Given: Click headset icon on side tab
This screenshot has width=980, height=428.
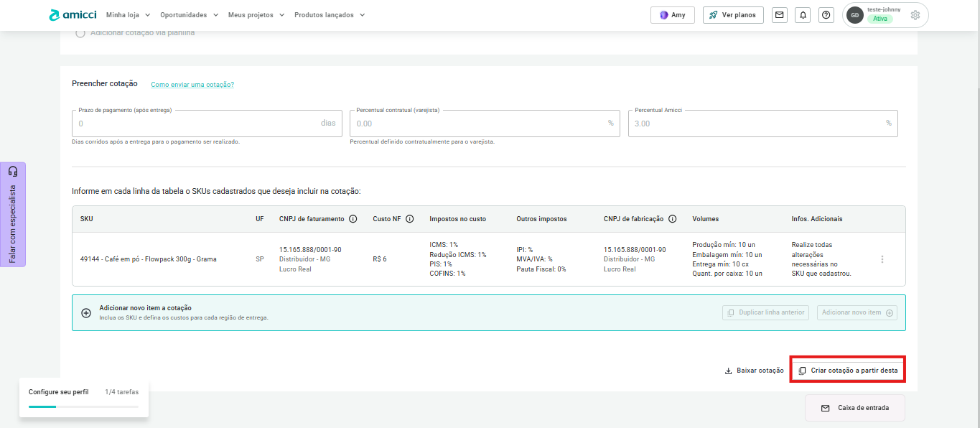Looking at the screenshot, I should click(13, 172).
